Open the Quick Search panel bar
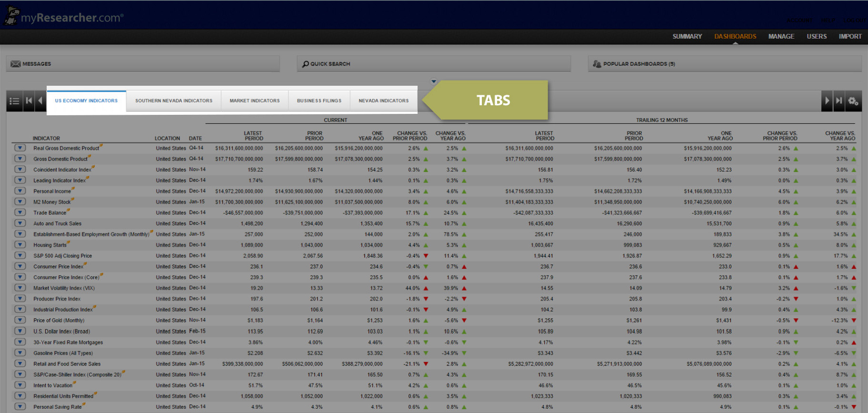The height and width of the screenshot is (413, 868). pyautogui.click(x=434, y=64)
